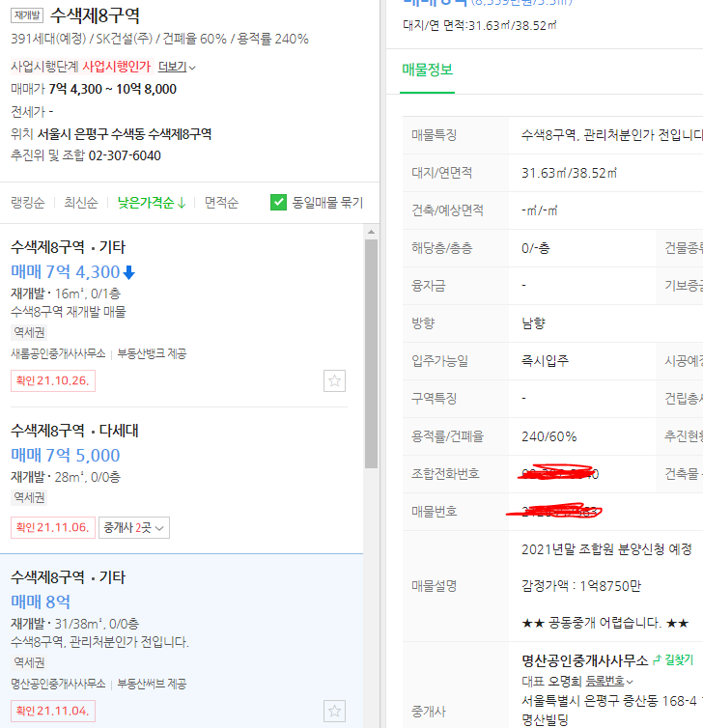The image size is (703, 728).
Task: Expand the 등록번호 dropdown for broker
Action: 608,681
